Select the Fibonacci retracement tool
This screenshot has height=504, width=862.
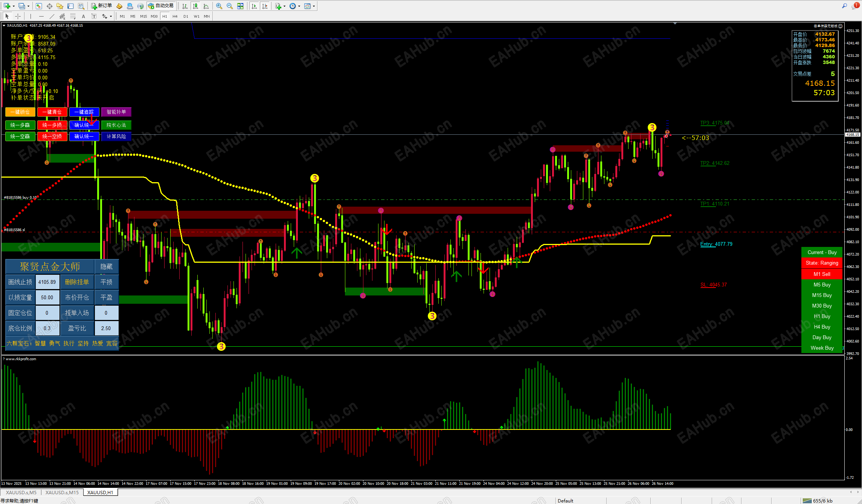pos(73,16)
